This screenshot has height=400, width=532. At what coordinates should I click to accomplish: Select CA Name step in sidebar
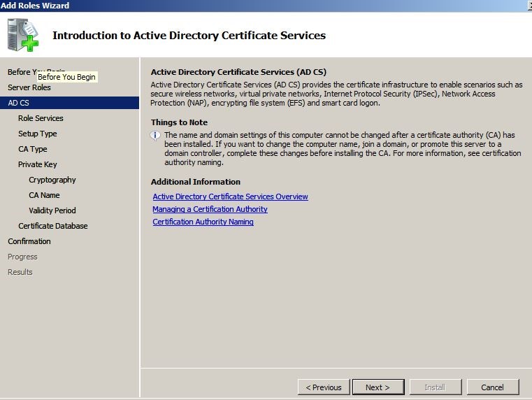point(44,195)
